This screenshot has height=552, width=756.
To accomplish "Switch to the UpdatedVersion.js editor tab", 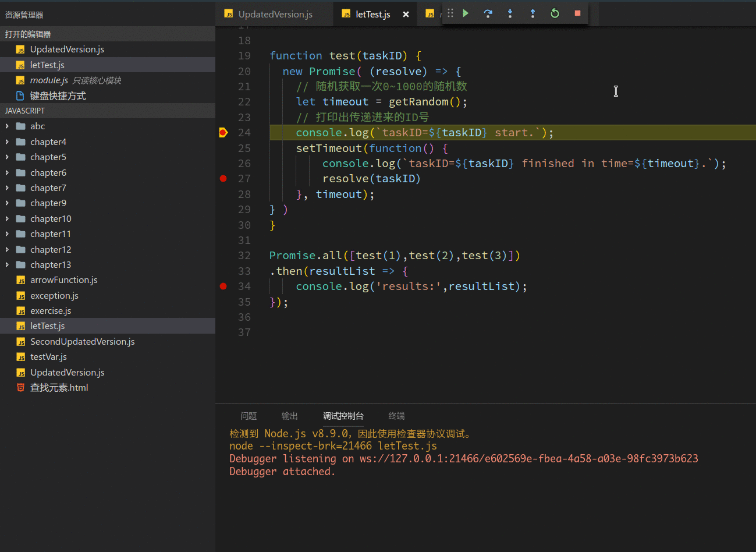I will tap(275, 15).
